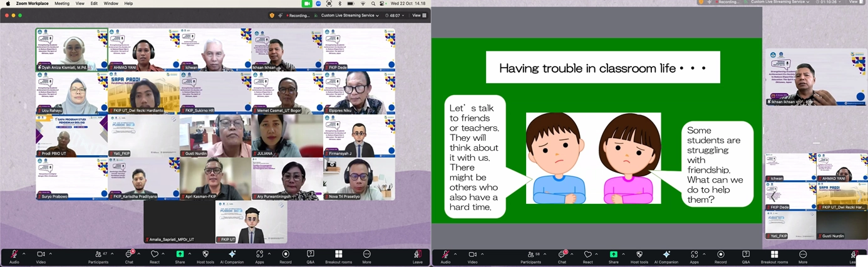Expand the Custom Live Streaming Service dropdown in the left window
Image resolution: width=868 pixels, height=267 pixels.
click(x=350, y=16)
